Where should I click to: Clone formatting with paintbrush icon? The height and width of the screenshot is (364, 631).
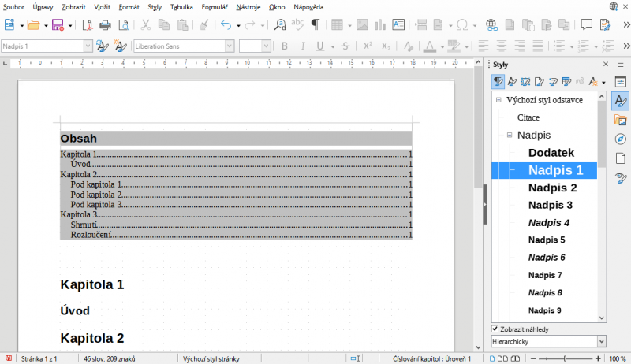(204, 25)
